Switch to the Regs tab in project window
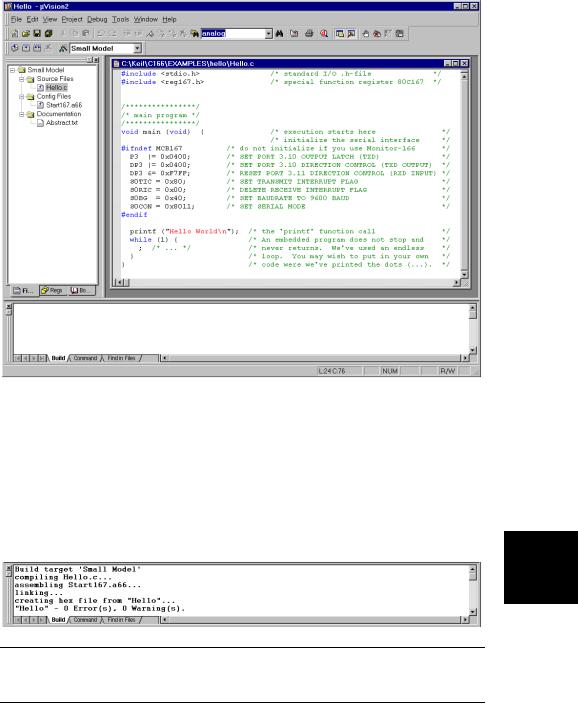The width and height of the screenshot is (578, 703). pyautogui.click(x=52, y=291)
